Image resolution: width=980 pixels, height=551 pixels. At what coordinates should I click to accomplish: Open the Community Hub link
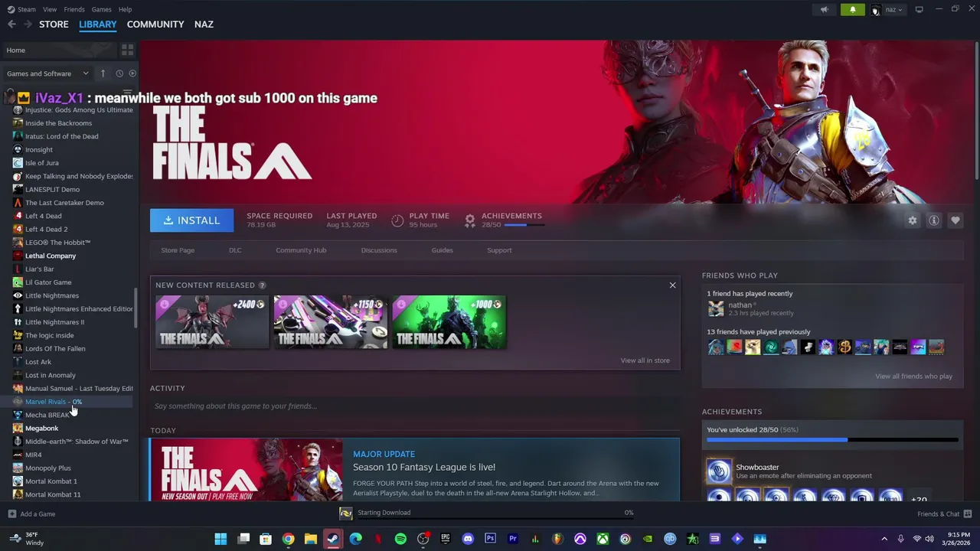point(301,250)
